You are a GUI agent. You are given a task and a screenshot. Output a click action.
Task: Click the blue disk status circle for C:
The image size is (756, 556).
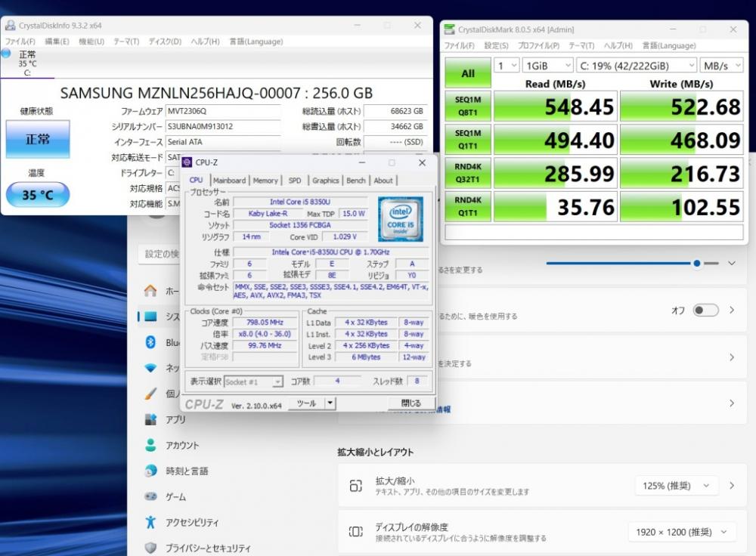6,54
